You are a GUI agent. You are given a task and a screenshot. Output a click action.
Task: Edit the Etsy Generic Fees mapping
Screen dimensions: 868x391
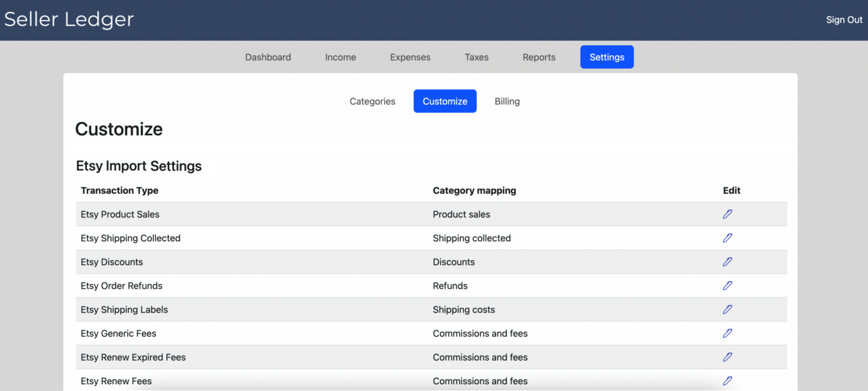[727, 333]
